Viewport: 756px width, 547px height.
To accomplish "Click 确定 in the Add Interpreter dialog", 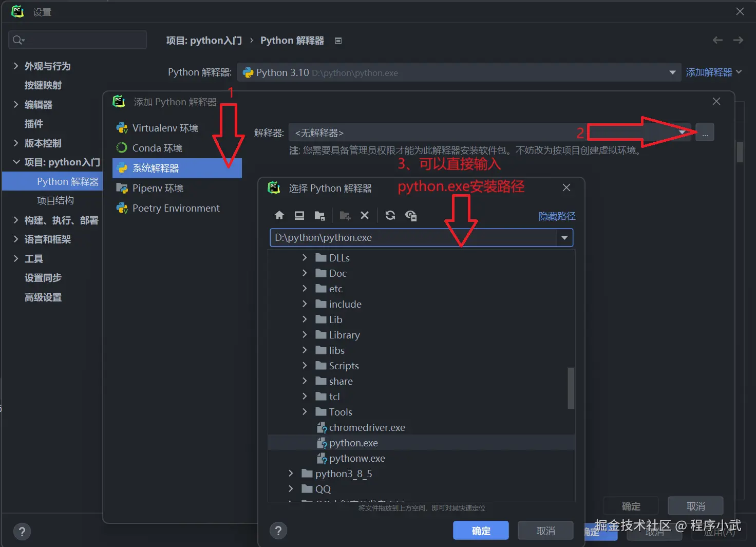I will tap(631, 506).
